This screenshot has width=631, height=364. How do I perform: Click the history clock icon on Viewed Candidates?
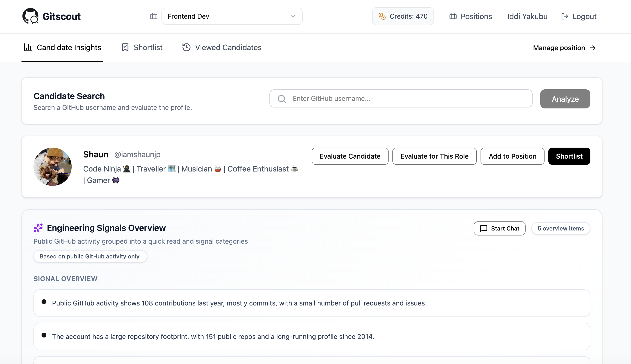click(x=186, y=47)
